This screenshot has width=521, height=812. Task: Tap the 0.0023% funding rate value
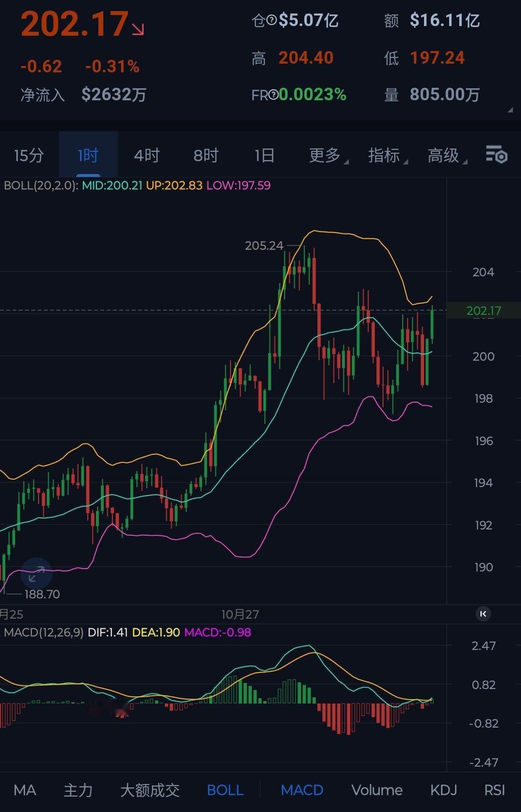(313, 95)
